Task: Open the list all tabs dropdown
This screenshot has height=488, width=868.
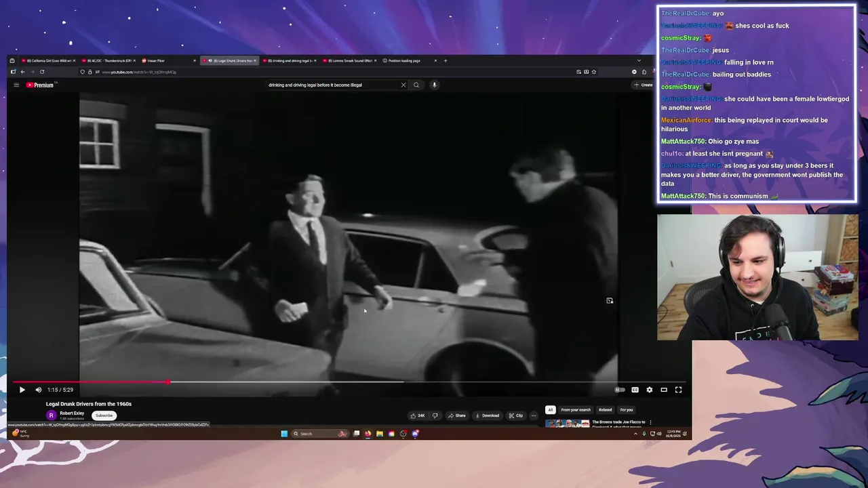Action: click(x=638, y=60)
